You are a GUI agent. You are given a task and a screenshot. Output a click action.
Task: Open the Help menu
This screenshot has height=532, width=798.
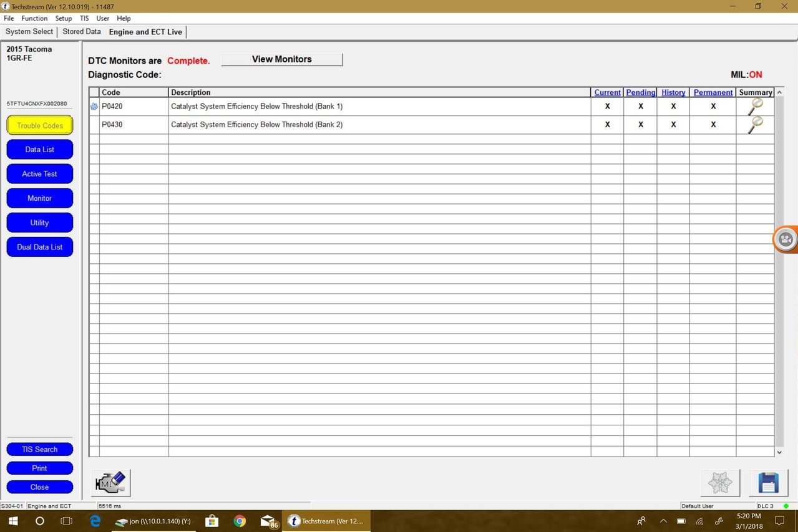pos(124,19)
